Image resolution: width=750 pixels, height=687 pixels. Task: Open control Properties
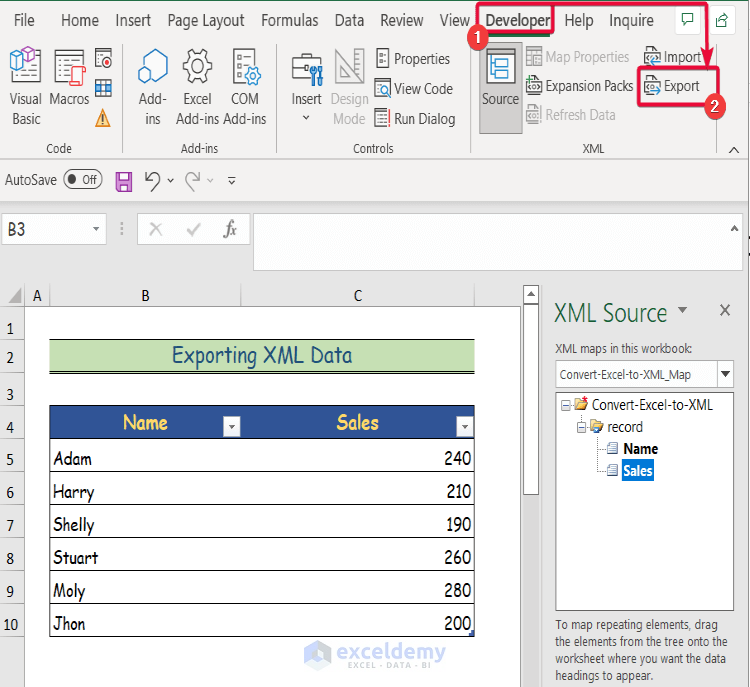(x=413, y=59)
